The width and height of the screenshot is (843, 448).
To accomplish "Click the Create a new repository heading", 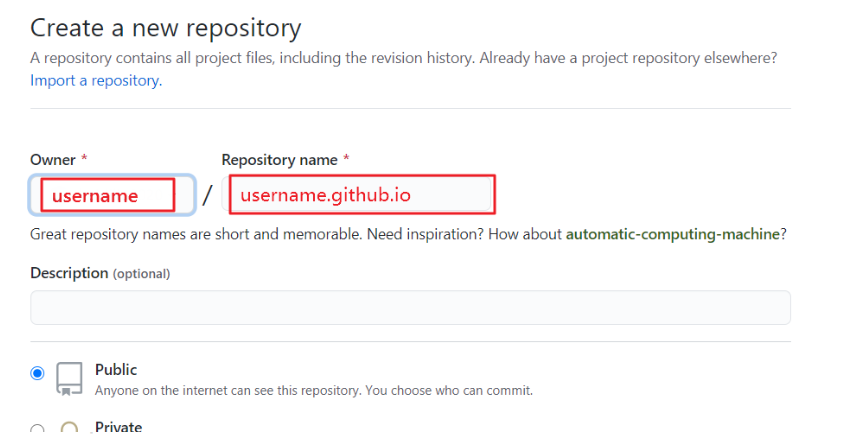I will (165, 28).
